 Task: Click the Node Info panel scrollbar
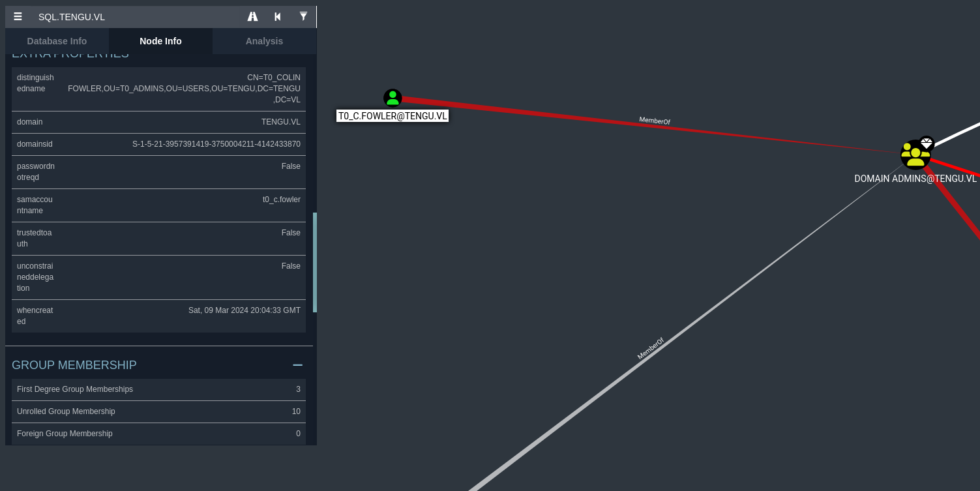point(315,262)
